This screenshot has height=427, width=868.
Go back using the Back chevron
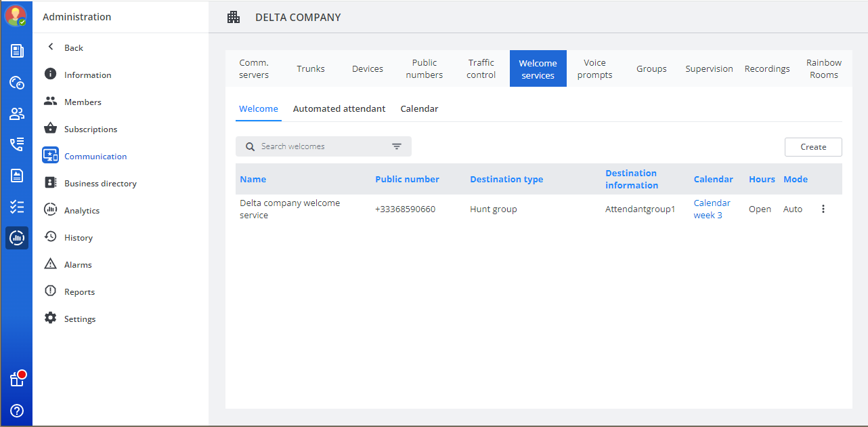(x=51, y=47)
